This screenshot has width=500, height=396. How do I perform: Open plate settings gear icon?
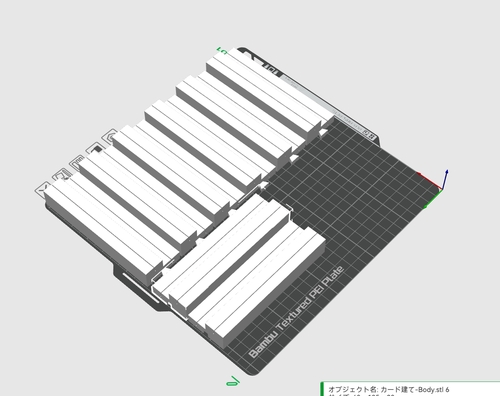pyautogui.click(x=110, y=136)
